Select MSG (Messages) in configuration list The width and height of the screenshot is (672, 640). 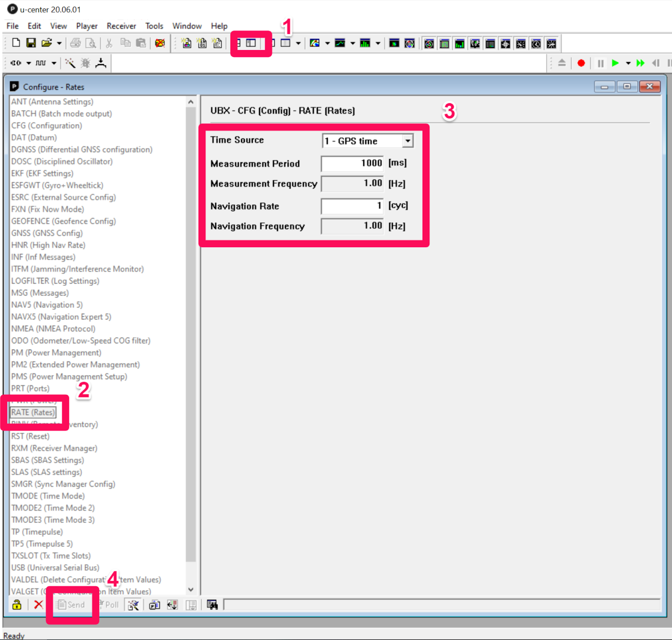40,293
